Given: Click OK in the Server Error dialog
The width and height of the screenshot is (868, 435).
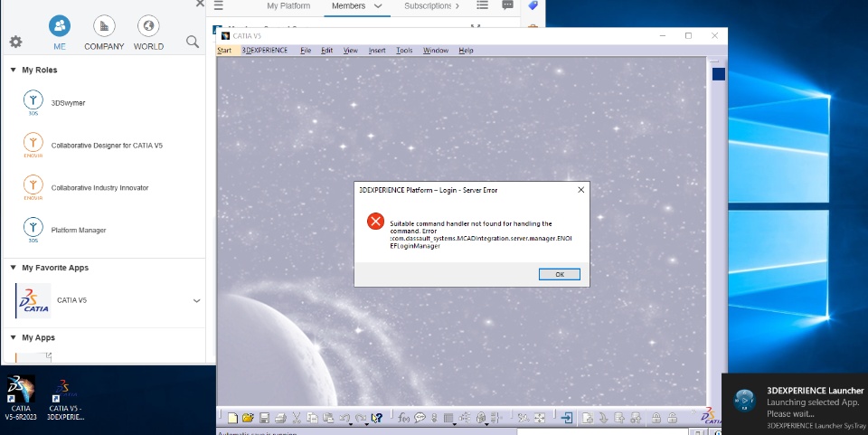Looking at the screenshot, I should [559, 275].
